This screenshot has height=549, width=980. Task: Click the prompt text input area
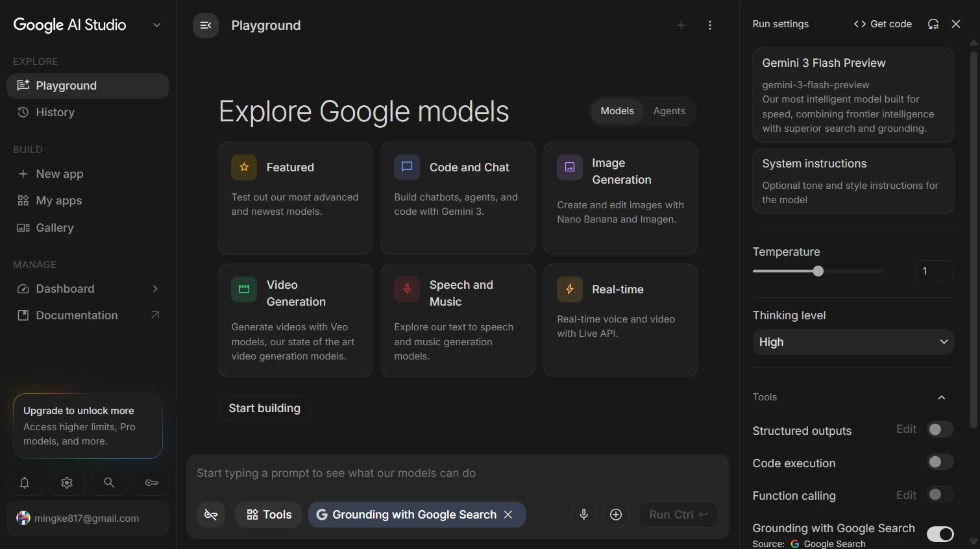coord(458,473)
